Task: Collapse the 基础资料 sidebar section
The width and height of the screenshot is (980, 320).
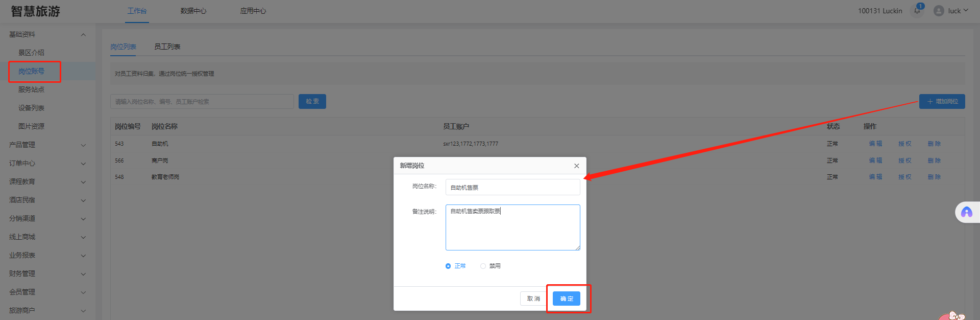Action: (x=83, y=34)
